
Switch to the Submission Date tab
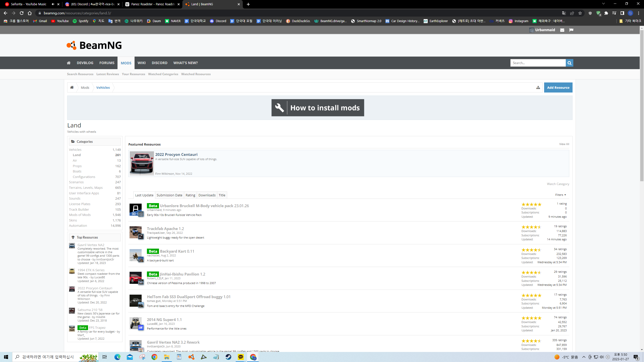[169, 195]
